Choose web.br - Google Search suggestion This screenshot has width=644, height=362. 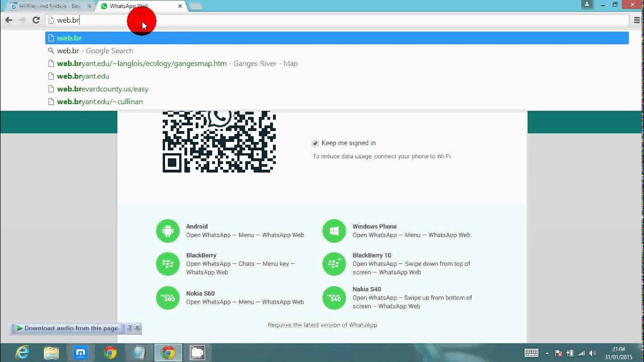point(337,51)
